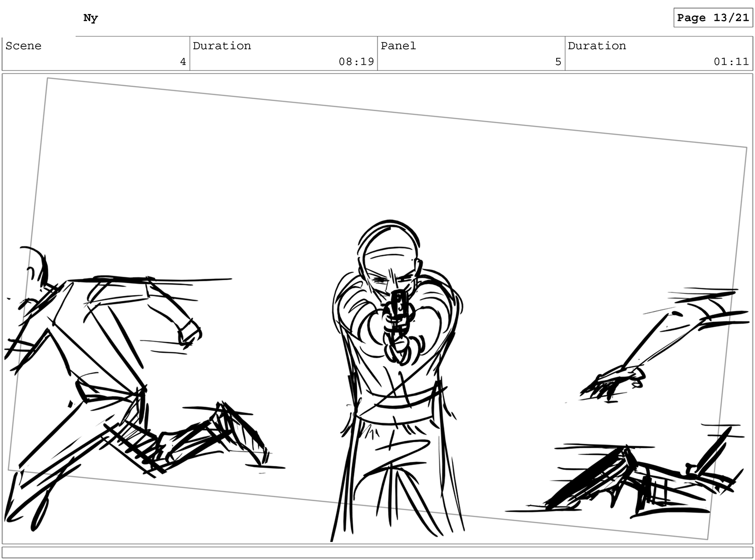755x560 pixels.
Task: Click the panel number value 5
Action: (558, 61)
